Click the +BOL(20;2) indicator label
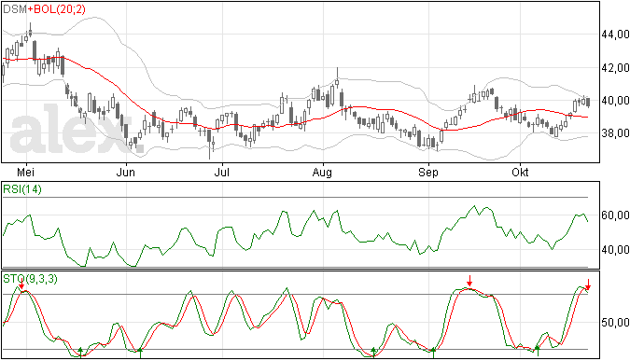Viewport: 644px width, 361px height. point(57,9)
